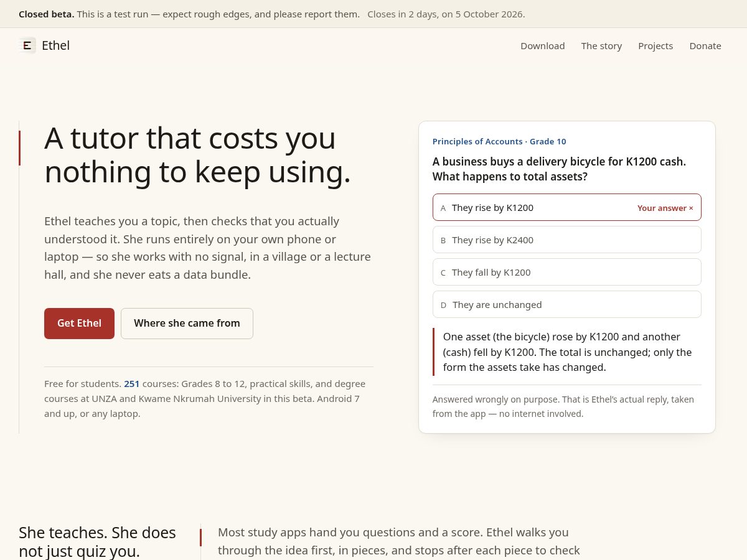Image resolution: width=747 pixels, height=560 pixels.
Task: Click the 'Answered wrongly on purpose' caption
Action: point(563,406)
